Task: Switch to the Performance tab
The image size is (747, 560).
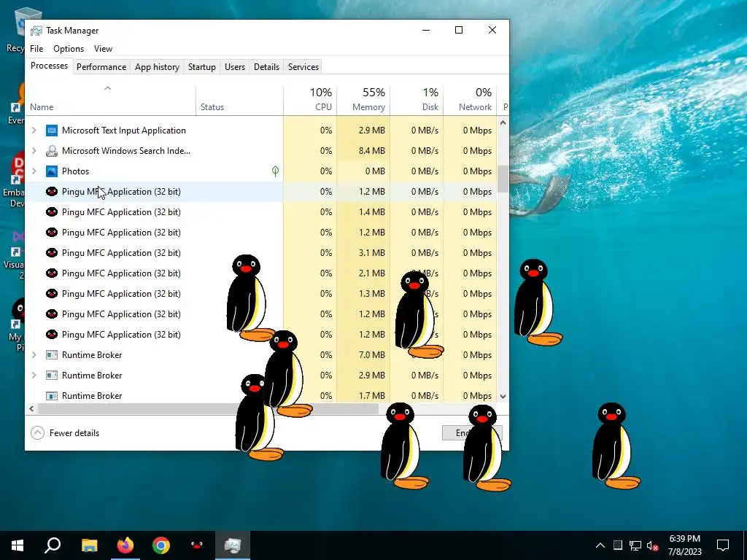Action: click(101, 67)
